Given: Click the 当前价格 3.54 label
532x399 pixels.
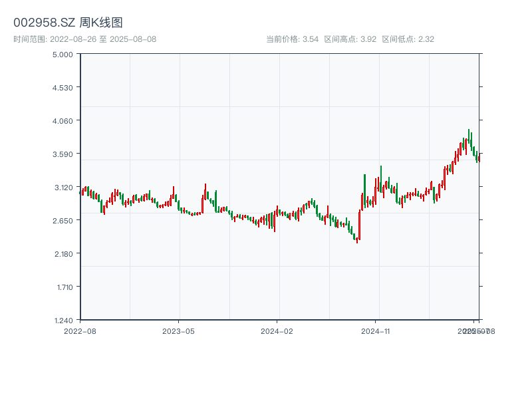Looking at the screenshot, I should point(292,39).
